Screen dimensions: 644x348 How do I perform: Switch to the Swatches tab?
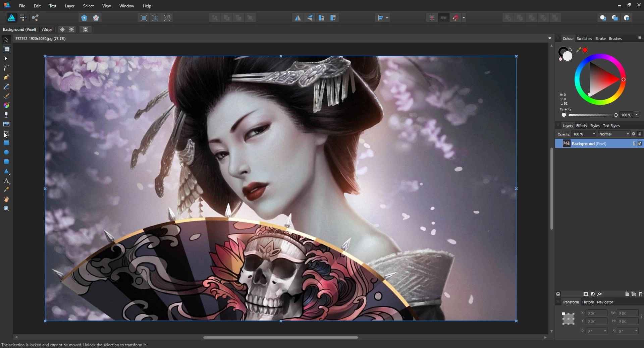[x=584, y=39]
